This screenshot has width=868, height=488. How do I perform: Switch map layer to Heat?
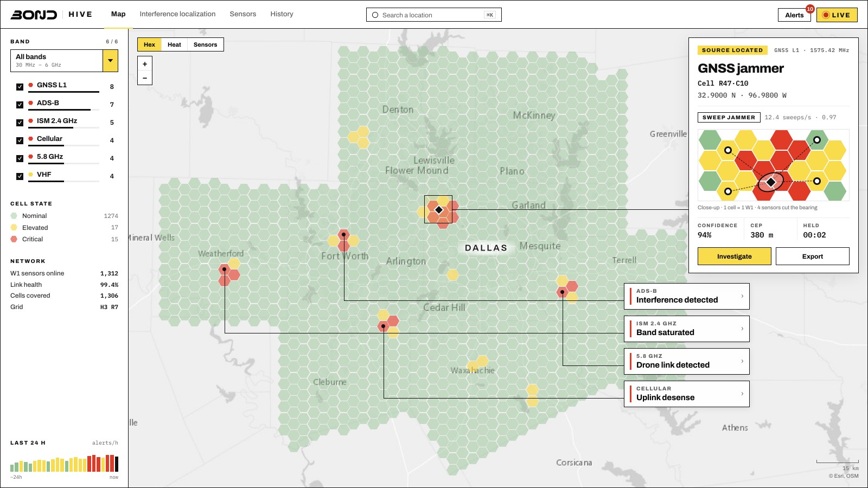pos(174,44)
